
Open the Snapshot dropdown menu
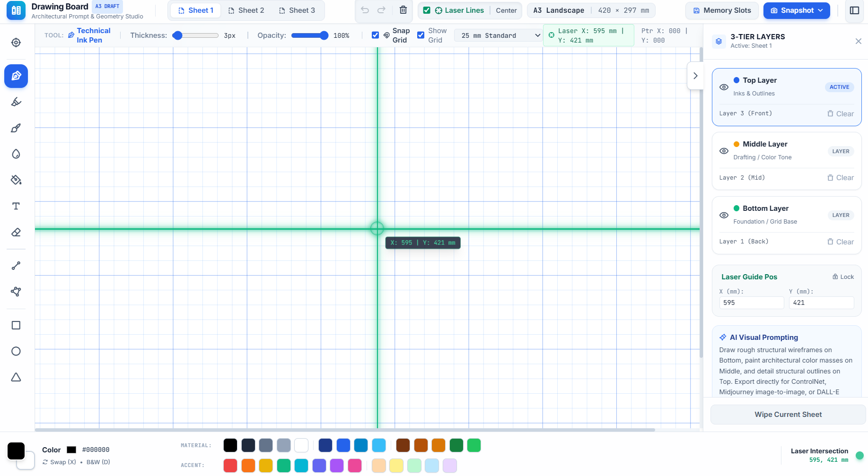[797, 10]
